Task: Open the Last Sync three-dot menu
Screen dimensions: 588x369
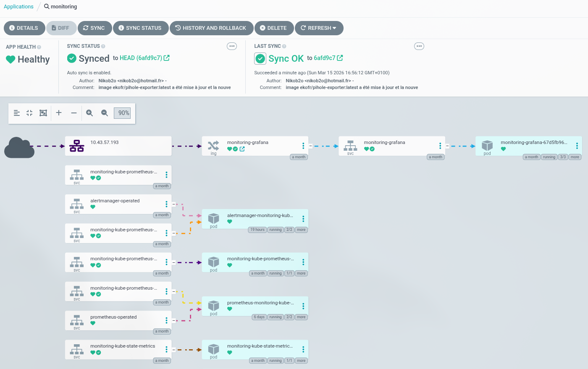Action: tap(419, 46)
